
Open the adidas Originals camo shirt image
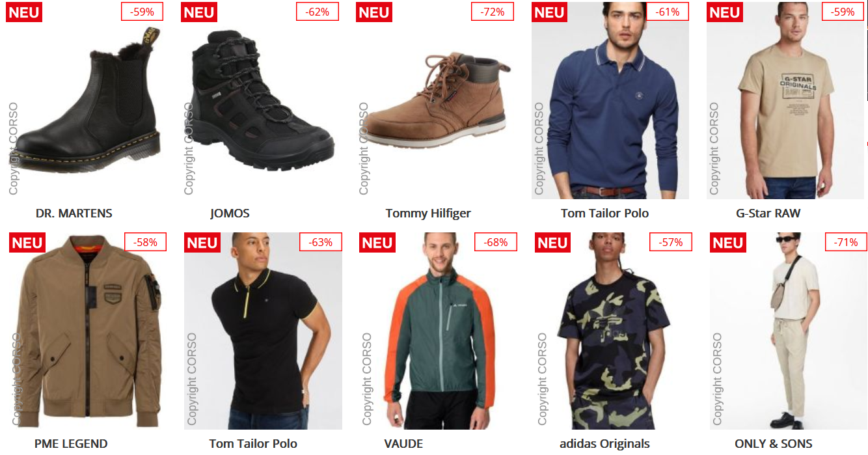tap(614, 331)
